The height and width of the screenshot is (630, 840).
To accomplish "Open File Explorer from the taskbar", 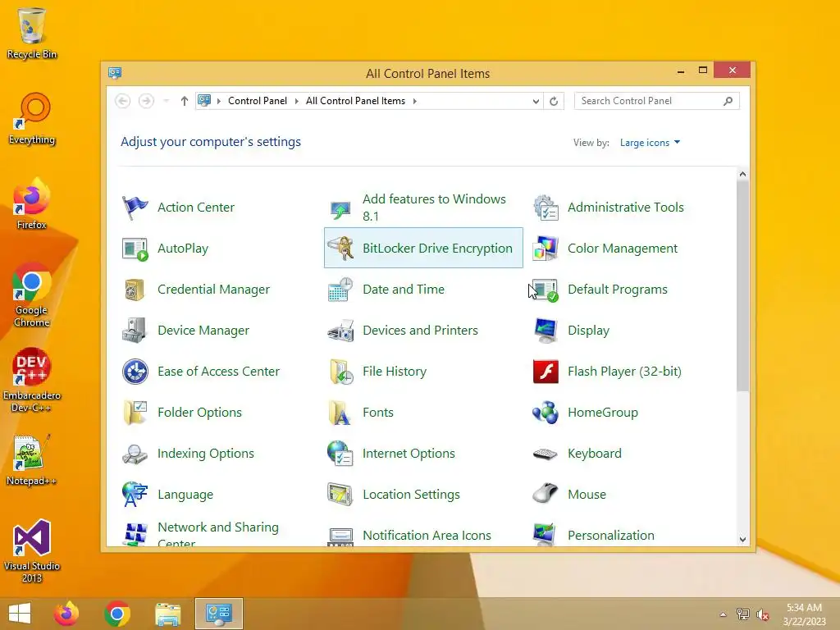I will click(x=168, y=614).
